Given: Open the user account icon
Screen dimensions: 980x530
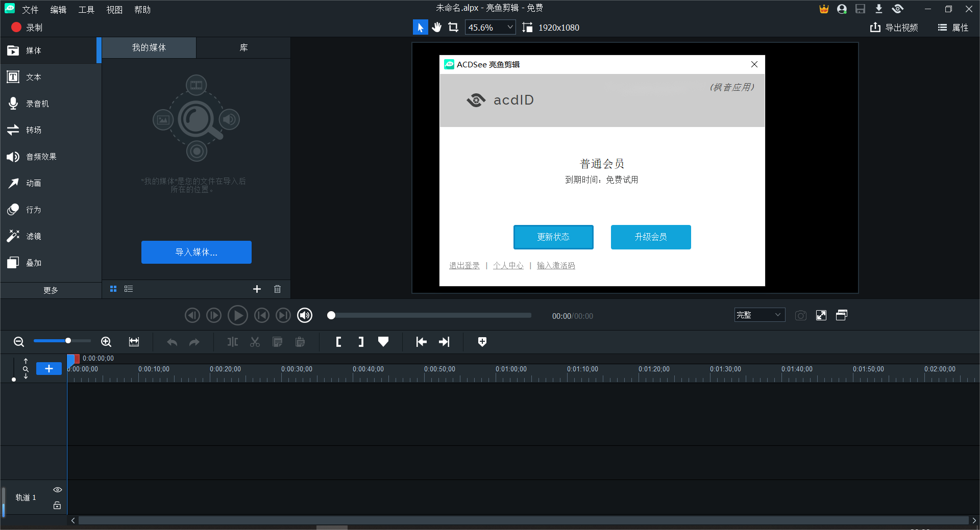Looking at the screenshot, I should 842,9.
